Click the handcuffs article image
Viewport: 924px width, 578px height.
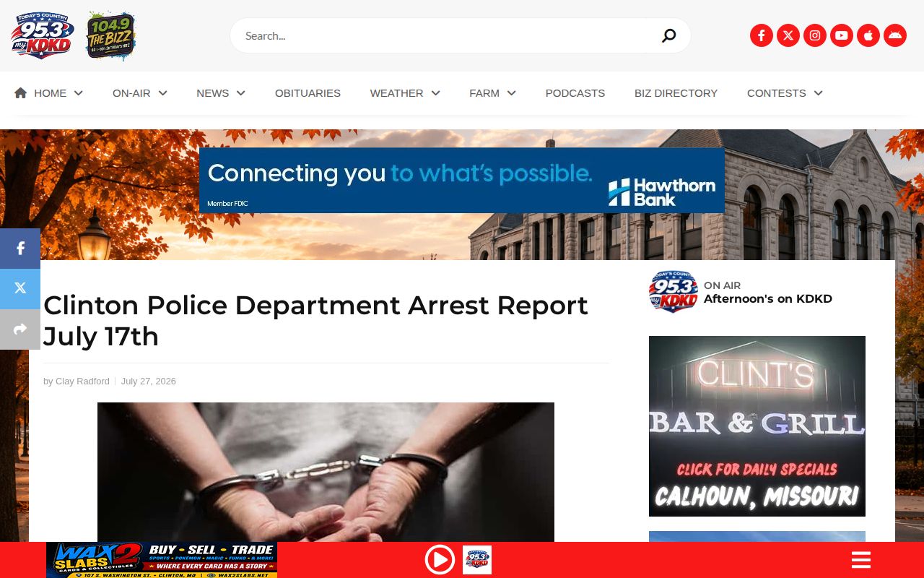tap(326, 472)
